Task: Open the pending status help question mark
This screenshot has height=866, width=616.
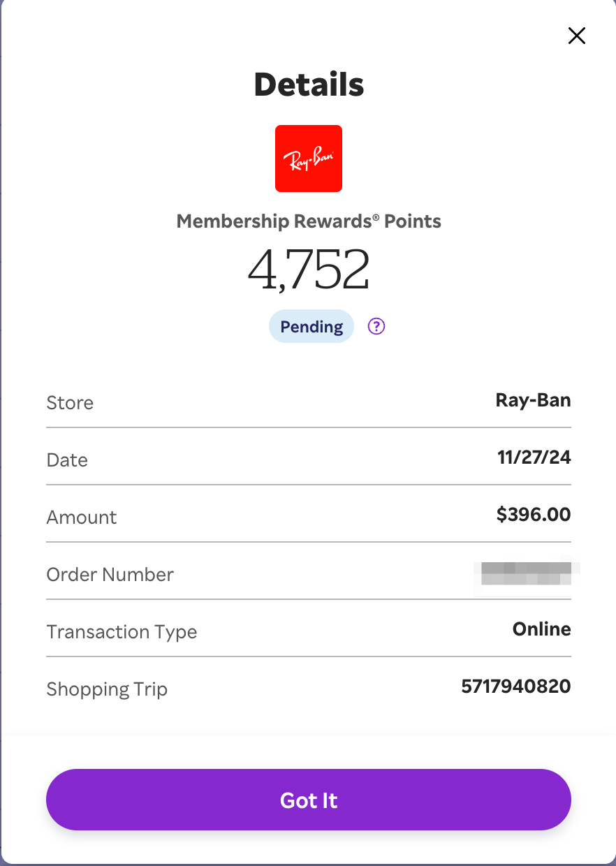Action: [376, 326]
